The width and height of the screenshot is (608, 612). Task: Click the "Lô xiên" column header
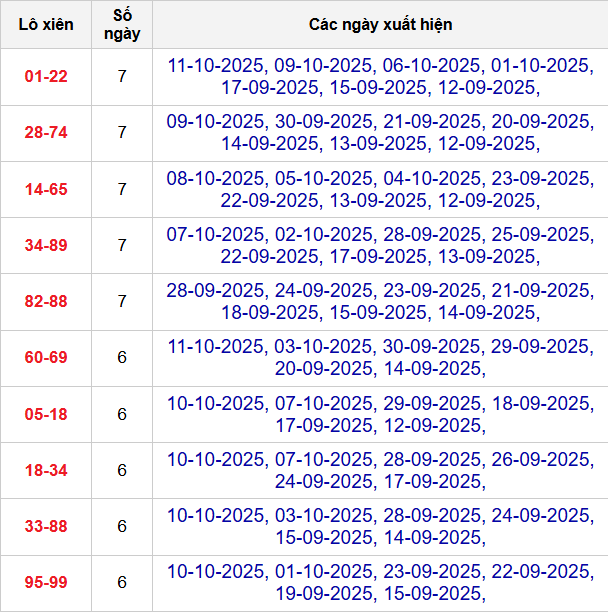(46, 24)
